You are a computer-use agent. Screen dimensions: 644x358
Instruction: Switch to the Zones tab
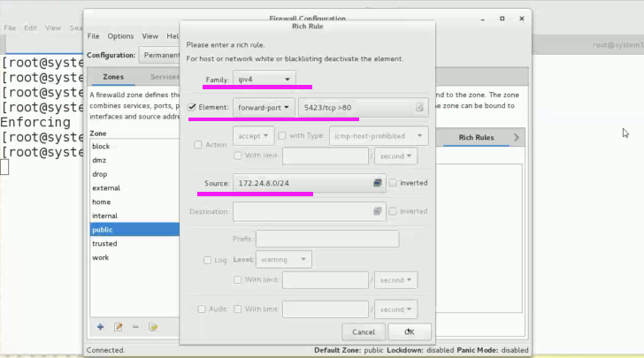tap(113, 77)
